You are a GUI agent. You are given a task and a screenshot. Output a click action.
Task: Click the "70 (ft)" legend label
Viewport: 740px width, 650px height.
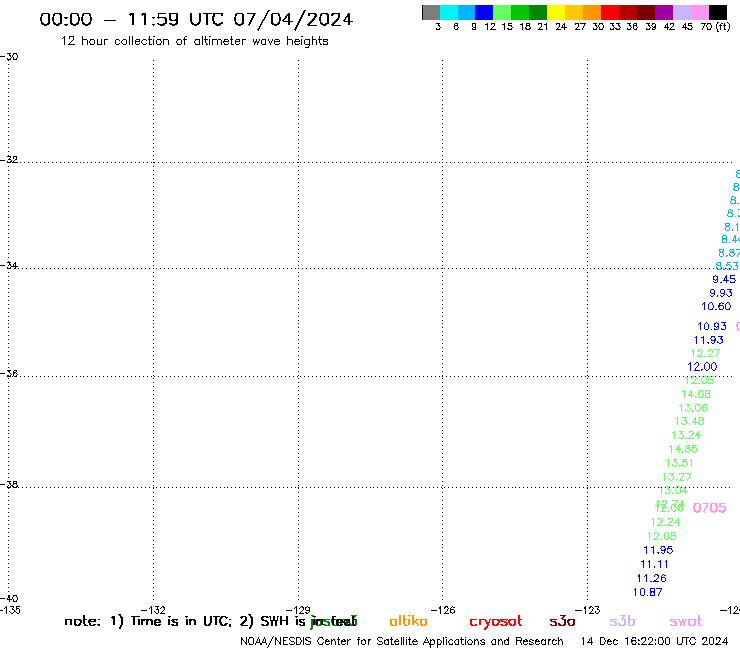715,26
